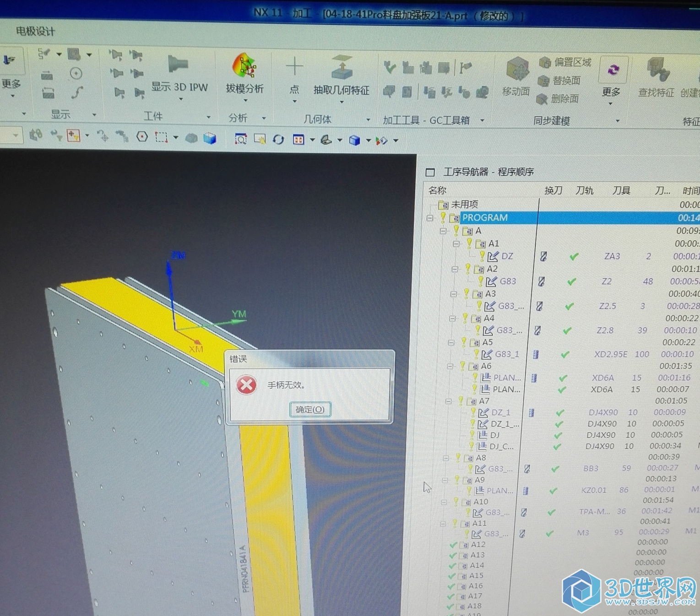Click the Tool Change (换刀) column header
Image resolution: width=700 pixels, height=616 pixels.
coord(553,190)
